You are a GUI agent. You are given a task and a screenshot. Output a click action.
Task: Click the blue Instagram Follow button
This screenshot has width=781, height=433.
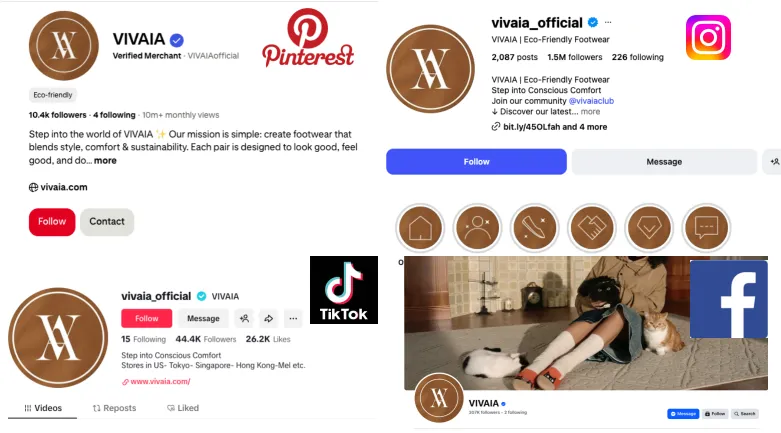pos(476,161)
